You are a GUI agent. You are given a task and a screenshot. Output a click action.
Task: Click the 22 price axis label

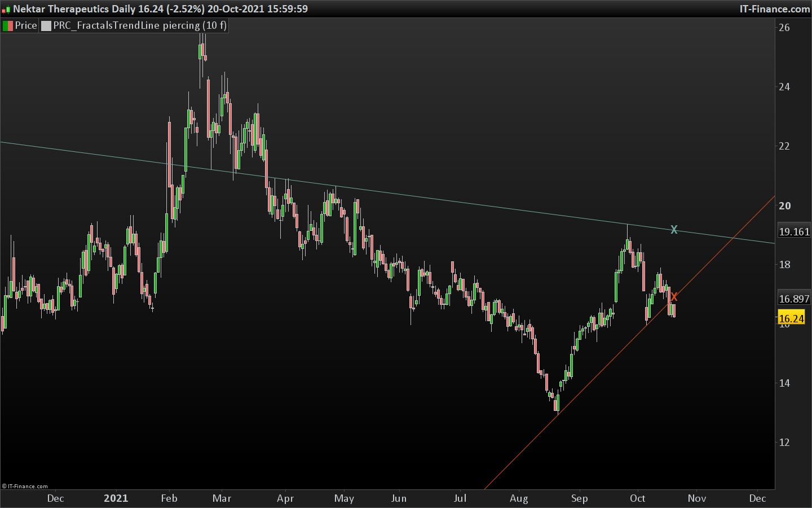coord(784,146)
